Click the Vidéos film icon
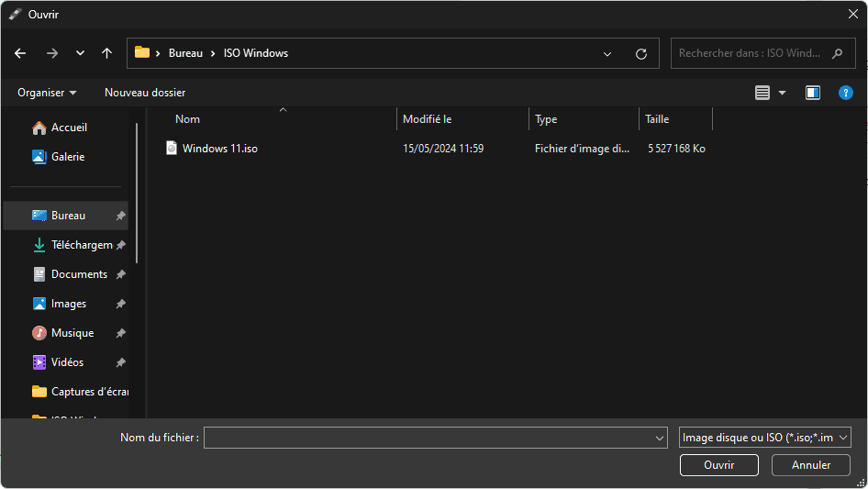This screenshot has height=489, width=868. pos(39,362)
